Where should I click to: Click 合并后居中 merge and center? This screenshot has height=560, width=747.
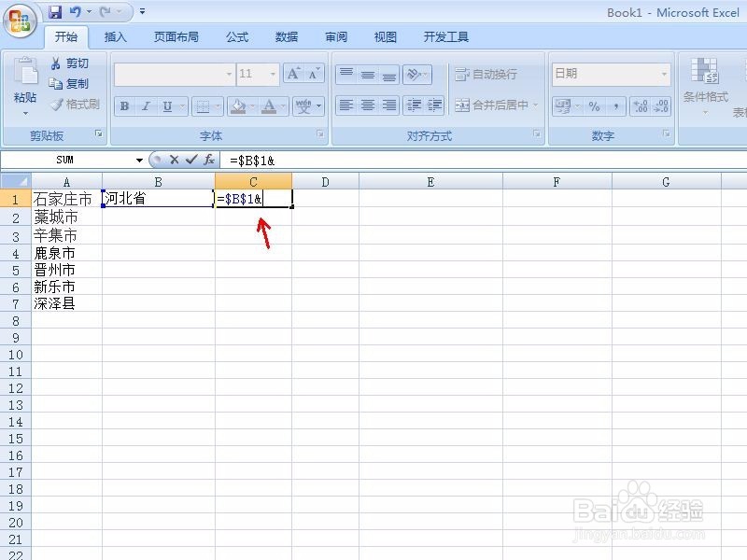click(x=491, y=105)
